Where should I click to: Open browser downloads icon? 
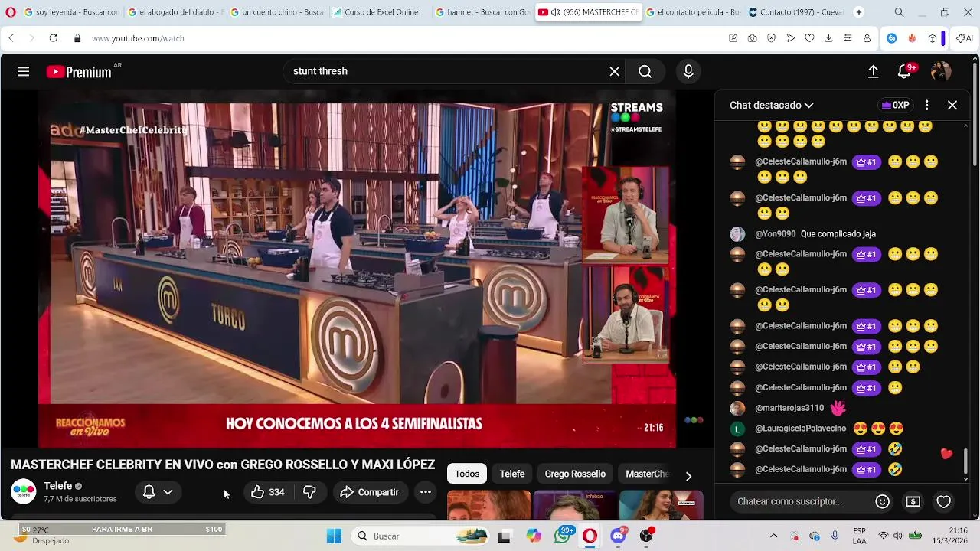tap(828, 38)
